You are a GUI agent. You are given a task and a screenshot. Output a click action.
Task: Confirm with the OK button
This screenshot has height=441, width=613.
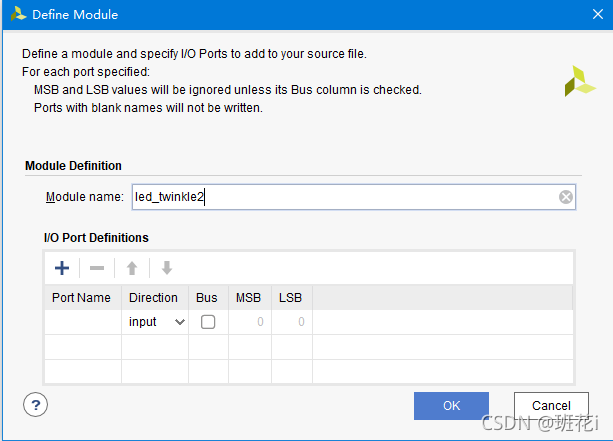pos(451,406)
